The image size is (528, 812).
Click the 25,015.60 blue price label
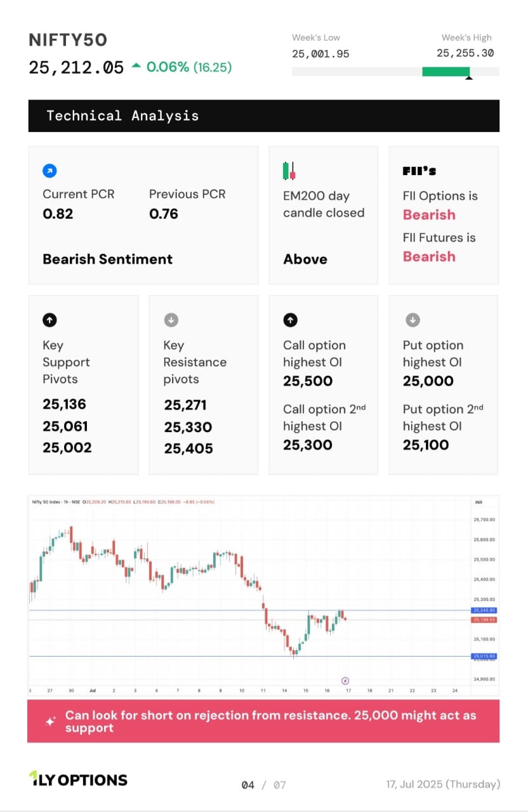tap(484, 656)
